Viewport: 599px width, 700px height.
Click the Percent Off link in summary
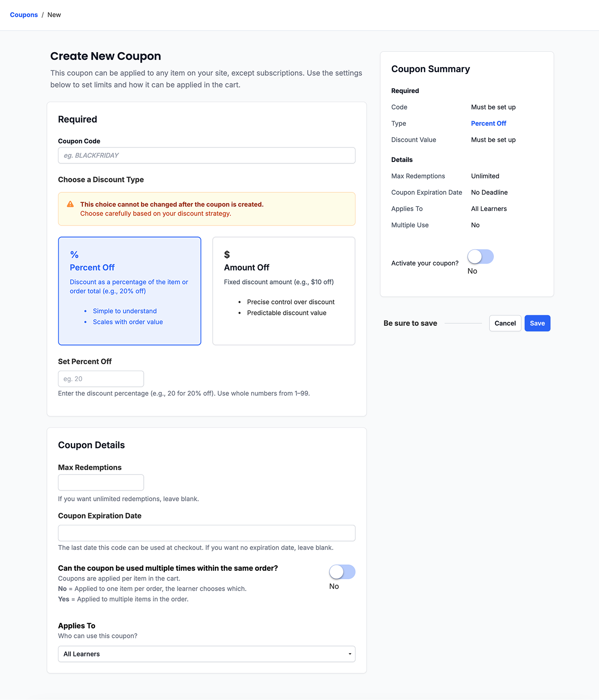(488, 123)
